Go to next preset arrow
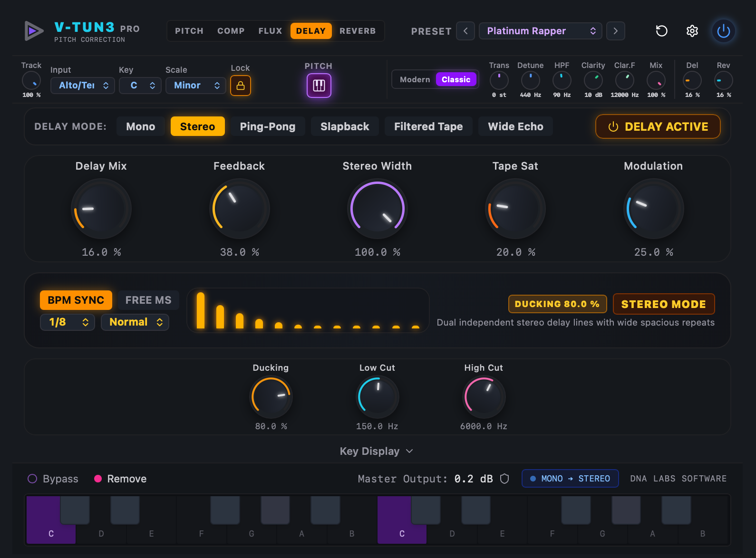756x558 pixels. coord(616,31)
